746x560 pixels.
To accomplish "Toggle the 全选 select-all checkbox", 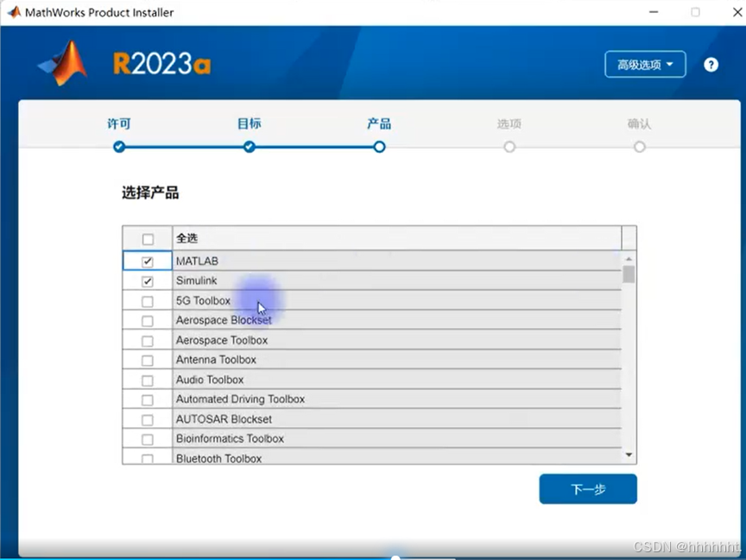I will [148, 239].
